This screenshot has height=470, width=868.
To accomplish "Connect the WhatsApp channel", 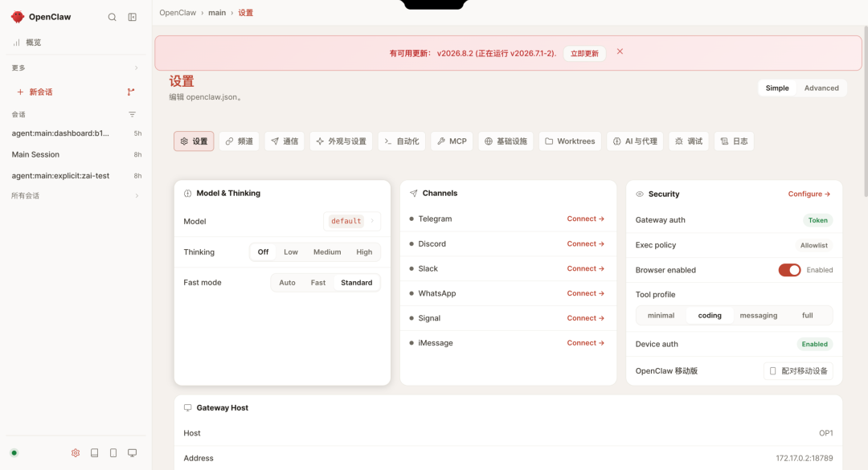I will point(585,293).
